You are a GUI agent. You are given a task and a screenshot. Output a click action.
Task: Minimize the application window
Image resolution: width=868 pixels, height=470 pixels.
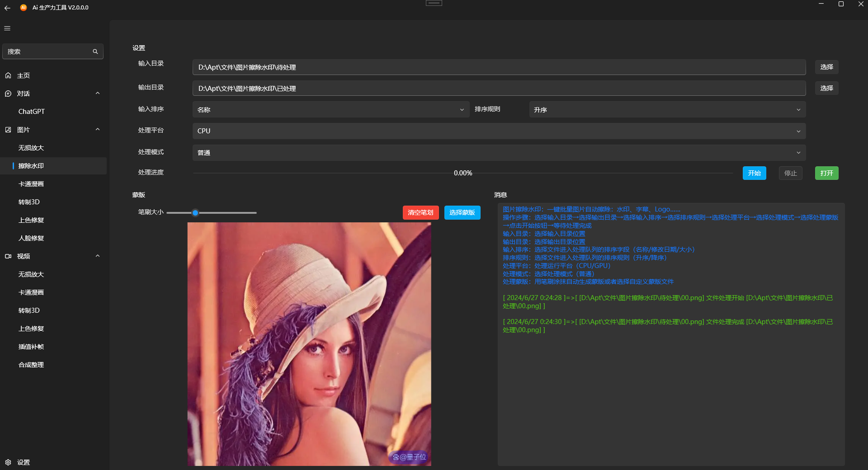click(x=821, y=4)
